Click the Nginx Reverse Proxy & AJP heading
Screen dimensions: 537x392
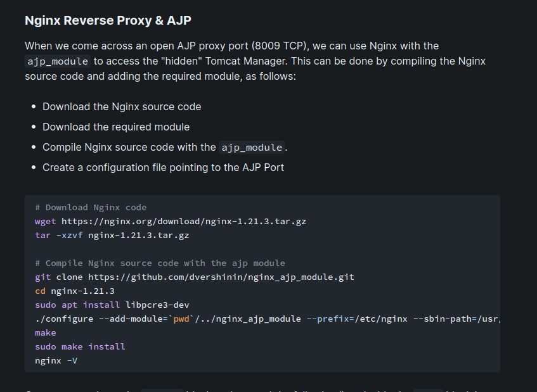tap(108, 20)
